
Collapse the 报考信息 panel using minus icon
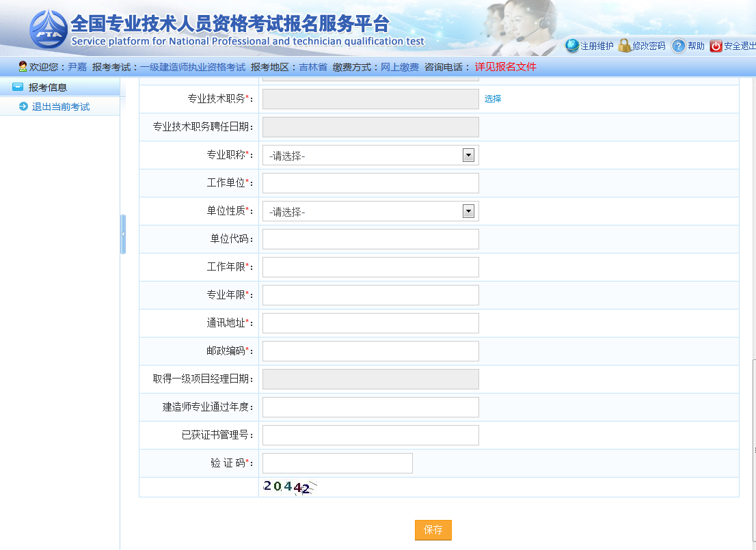click(x=18, y=87)
